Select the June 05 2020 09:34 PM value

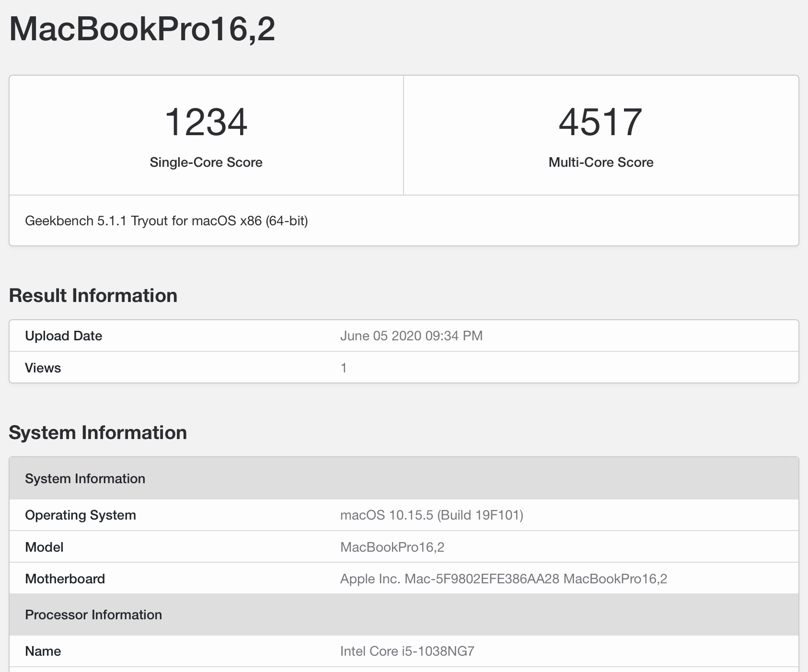411,336
